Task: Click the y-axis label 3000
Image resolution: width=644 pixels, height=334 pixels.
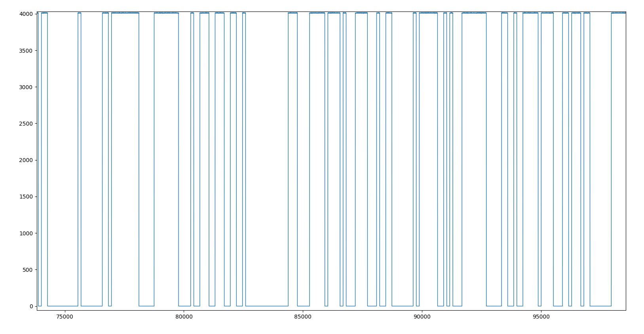Action: click(26, 87)
